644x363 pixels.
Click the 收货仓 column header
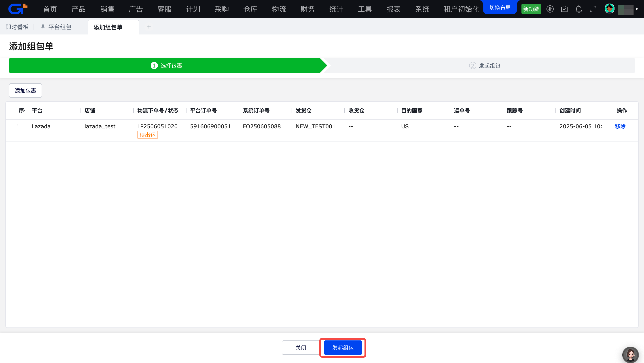pyautogui.click(x=356, y=110)
